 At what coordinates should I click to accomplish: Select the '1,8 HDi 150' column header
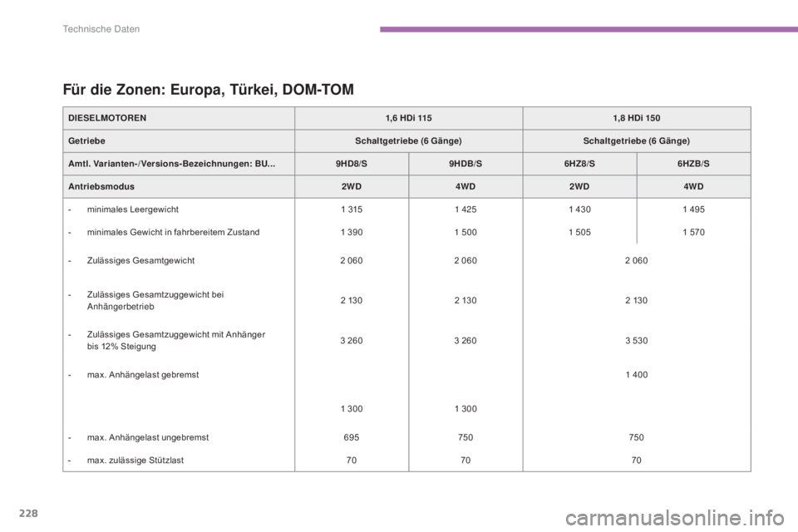637,118
